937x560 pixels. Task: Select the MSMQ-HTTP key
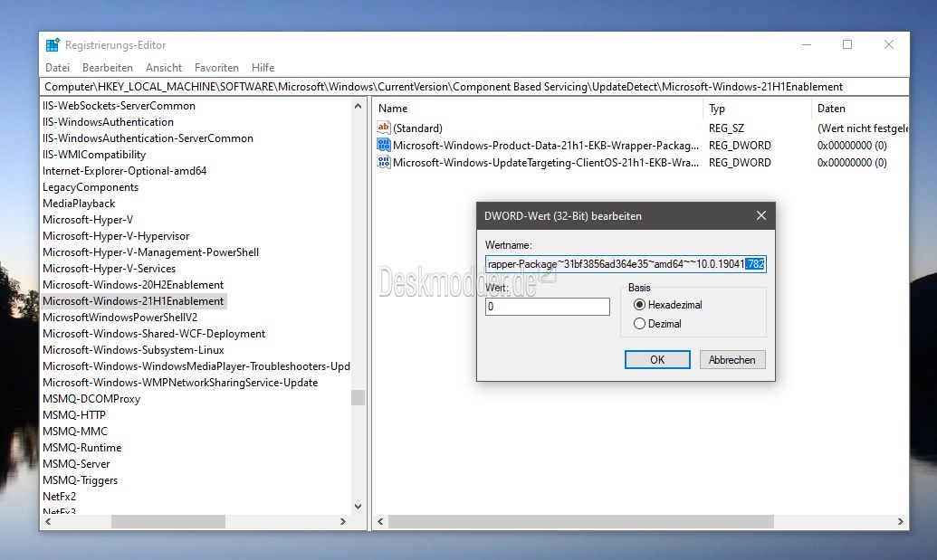click(x=74, y=415)
